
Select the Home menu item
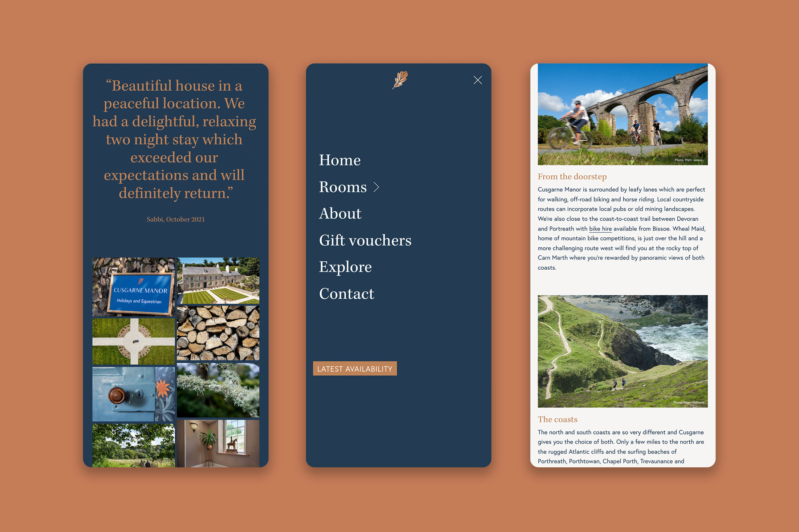point(338,160)
